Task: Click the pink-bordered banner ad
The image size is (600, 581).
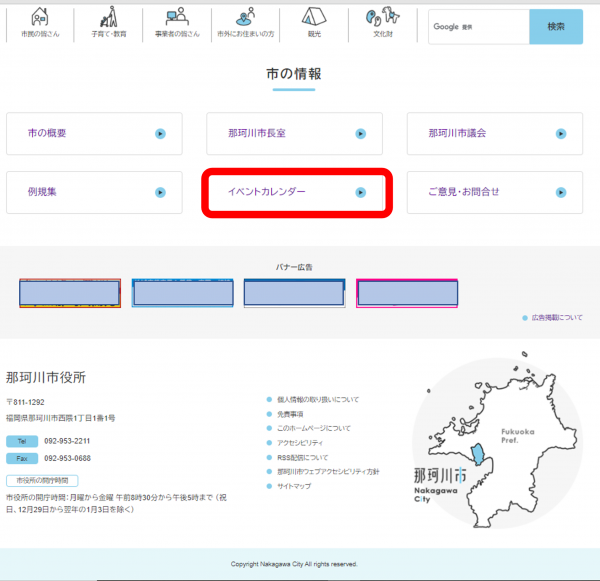Action: (x=407, y=293)
